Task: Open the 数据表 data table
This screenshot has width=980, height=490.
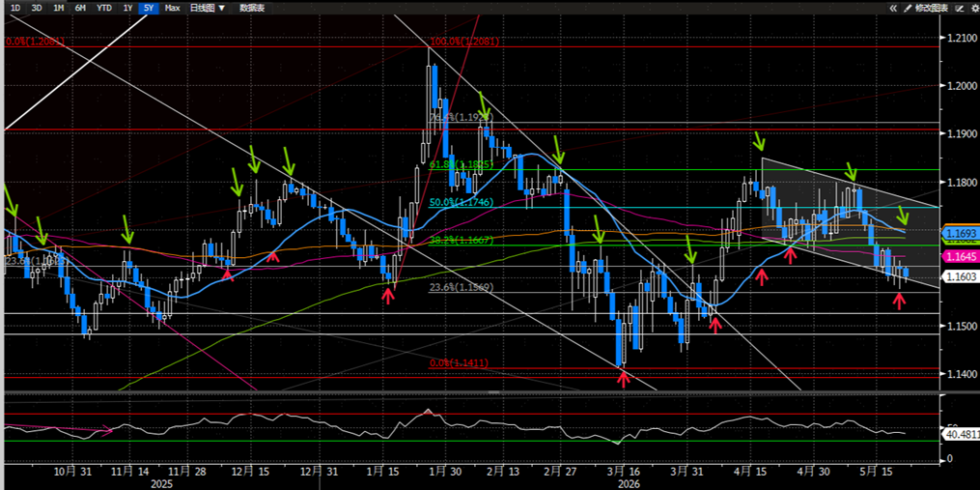Action: pyautogui.click(x=252, y=8)
